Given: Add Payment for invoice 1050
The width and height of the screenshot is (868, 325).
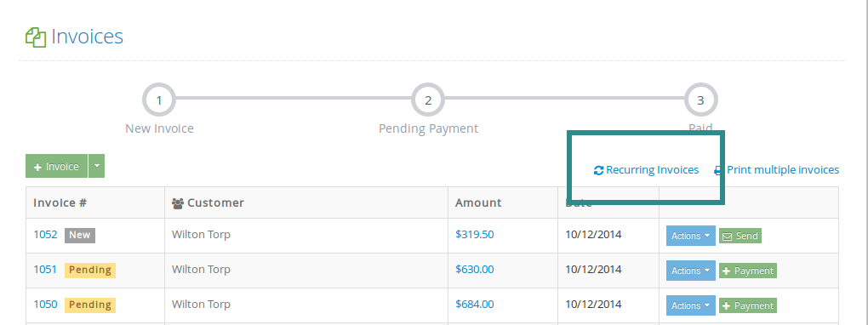Looking at the screenshot, I should pyautogui.click(x=748, y=305).
